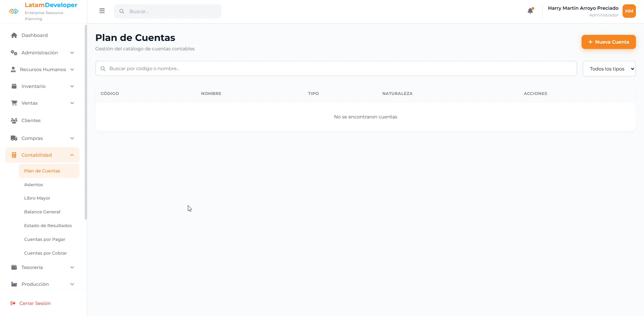Open Balance General submenu item

49,212
